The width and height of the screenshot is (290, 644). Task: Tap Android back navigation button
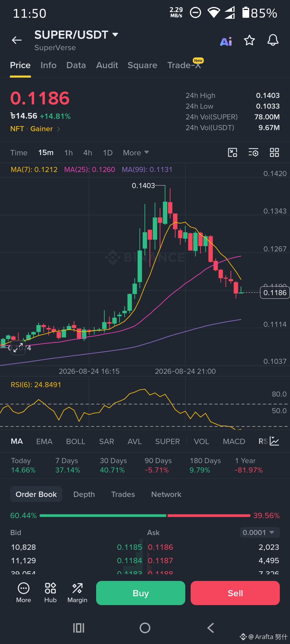pyautogui.click(x=211, y=628)
